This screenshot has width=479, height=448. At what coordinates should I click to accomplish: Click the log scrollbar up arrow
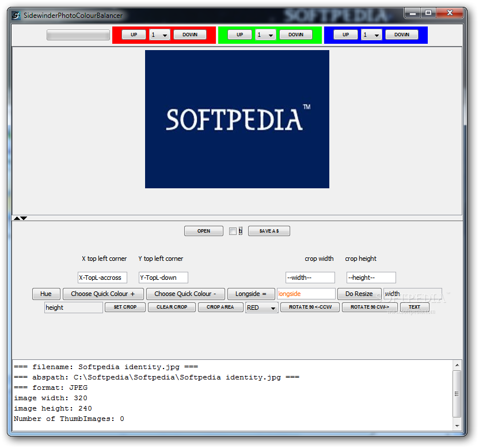[x=457, y=365]
